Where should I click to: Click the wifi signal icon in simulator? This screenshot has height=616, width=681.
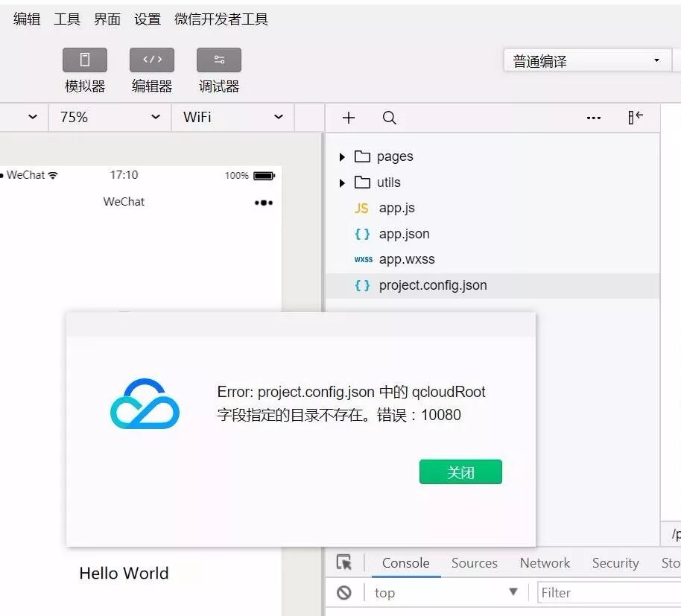click(53, 175)
